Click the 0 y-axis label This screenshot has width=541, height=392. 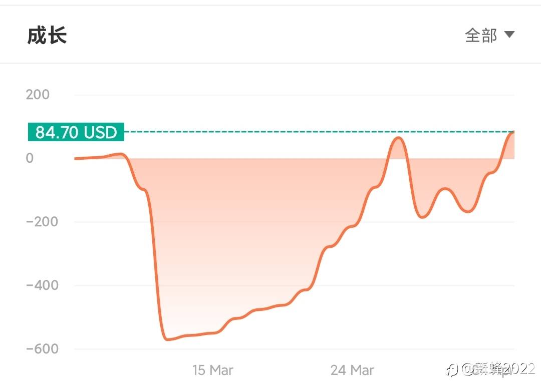[x=30, y=158]
